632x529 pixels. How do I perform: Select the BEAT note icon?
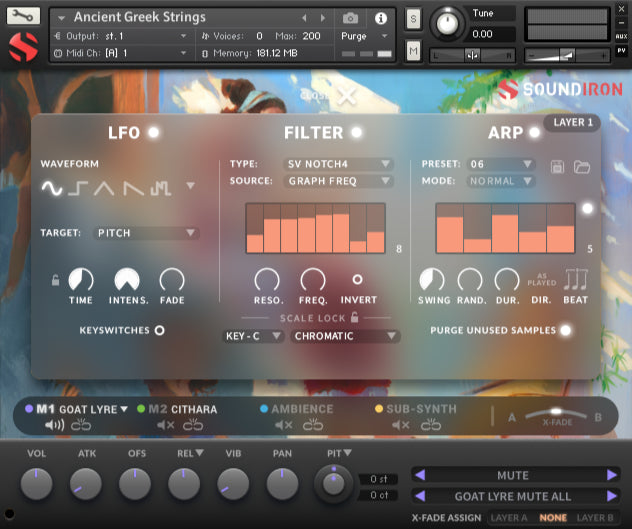pos(576,280)
